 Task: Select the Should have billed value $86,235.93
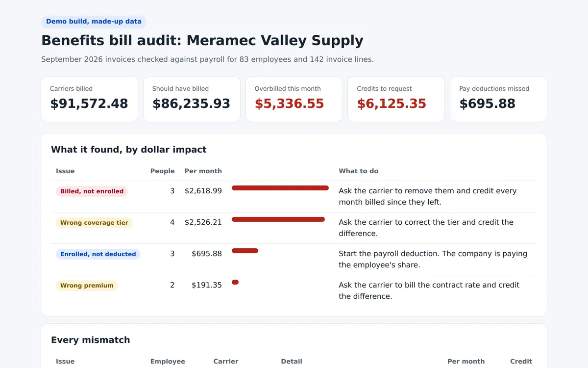point(191,104)
